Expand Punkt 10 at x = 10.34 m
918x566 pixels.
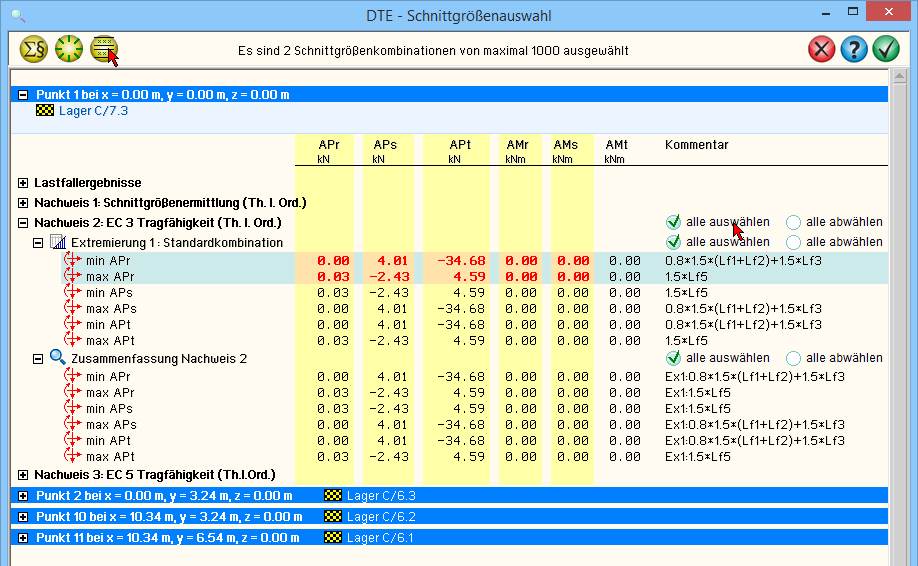point(23,517)
